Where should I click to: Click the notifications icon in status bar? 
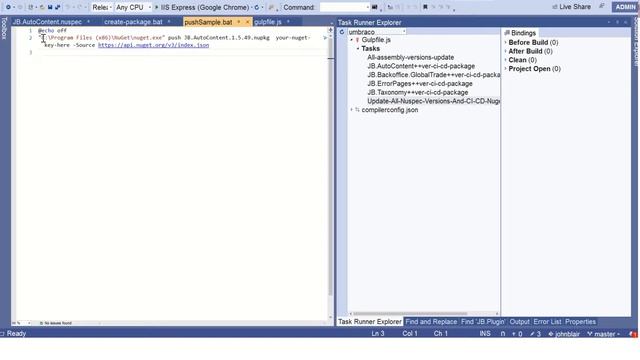point(633,334)
